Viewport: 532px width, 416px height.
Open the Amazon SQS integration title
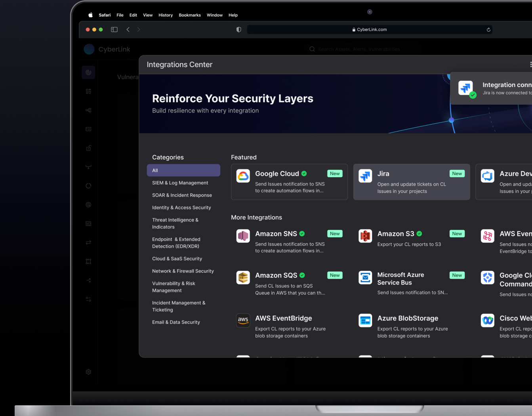276,275
